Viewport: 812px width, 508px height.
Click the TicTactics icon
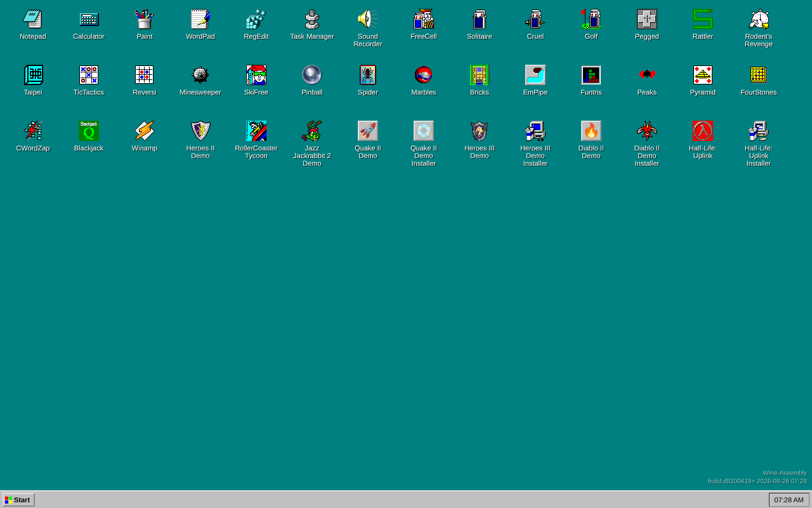[89, 75]
